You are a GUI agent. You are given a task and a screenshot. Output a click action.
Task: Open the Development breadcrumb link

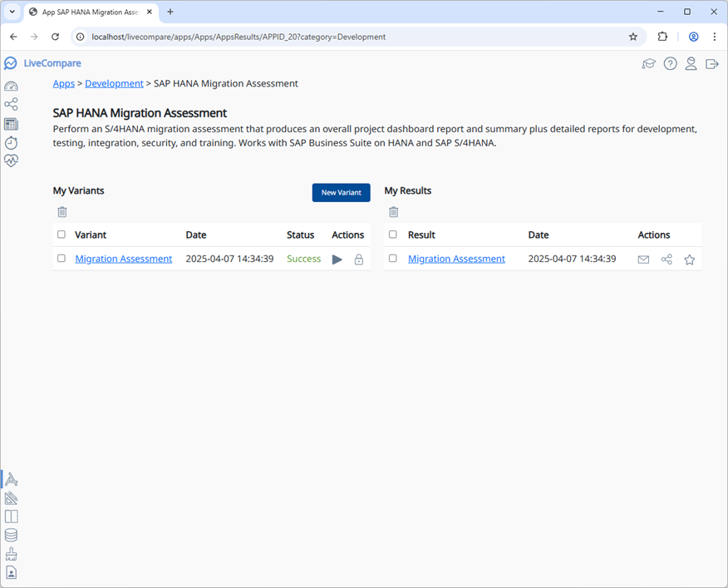point(114,83)
